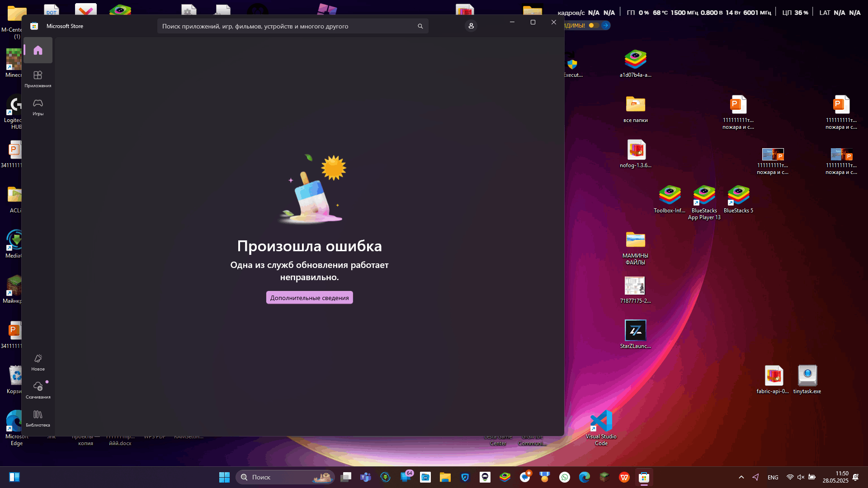Click the search magnifier icon in Store
This screenshot has width=868, height=488.
pos(420,26)
